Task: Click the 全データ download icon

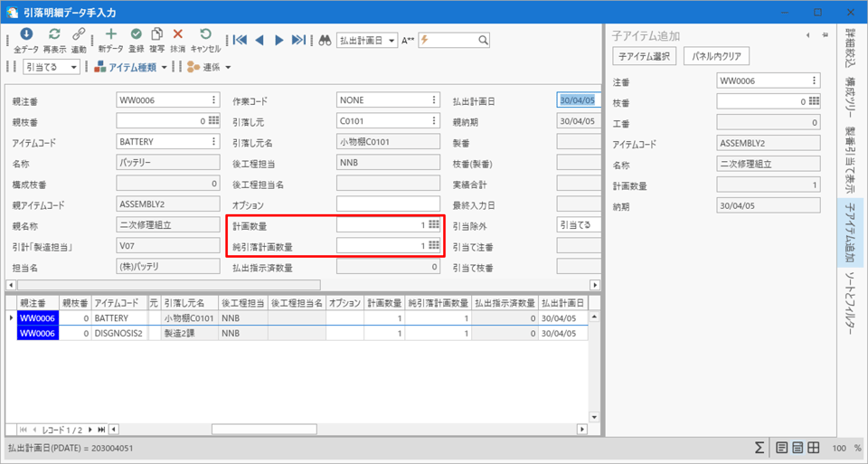Action: [26, 35]
